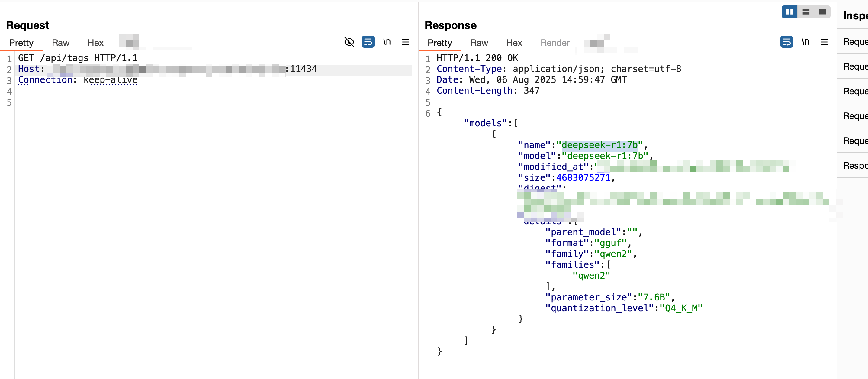This screenshot has width=868, height=379.
Task: Select top-bottom stacked layout icon
Action: click(x=806, y=12)
